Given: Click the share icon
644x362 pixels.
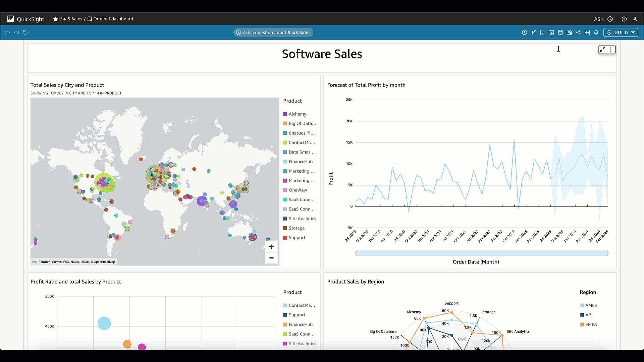Looking at the screenshot, I should tap(578, 33).
